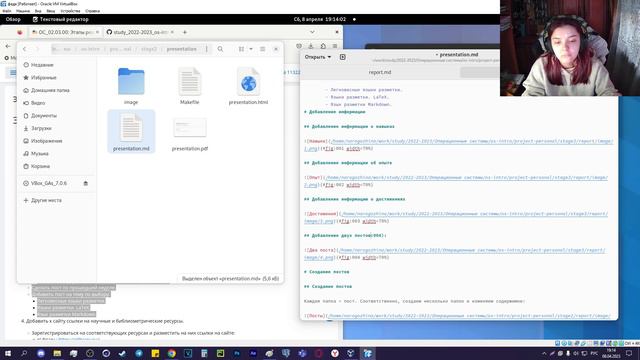The width and height of the screenshot is (640, 360).
Task: Open Yandex Browser from Windows taskbar
Action: coord(335,353)
